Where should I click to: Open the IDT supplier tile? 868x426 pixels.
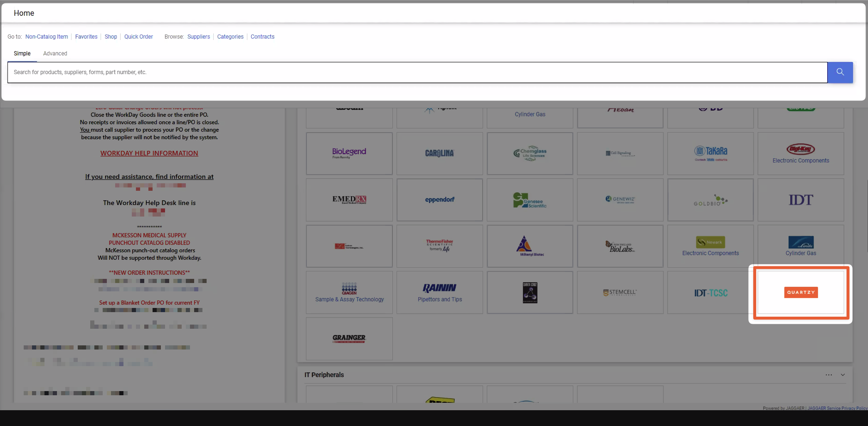coord(801,200)
